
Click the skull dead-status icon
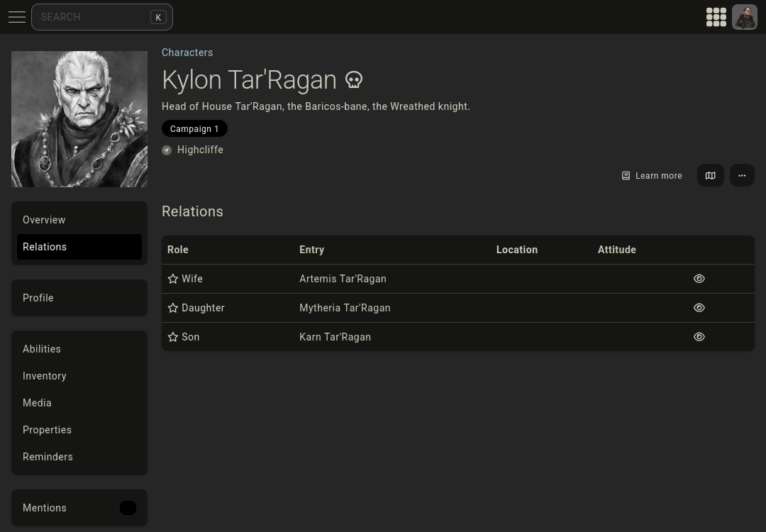(354, 80)
